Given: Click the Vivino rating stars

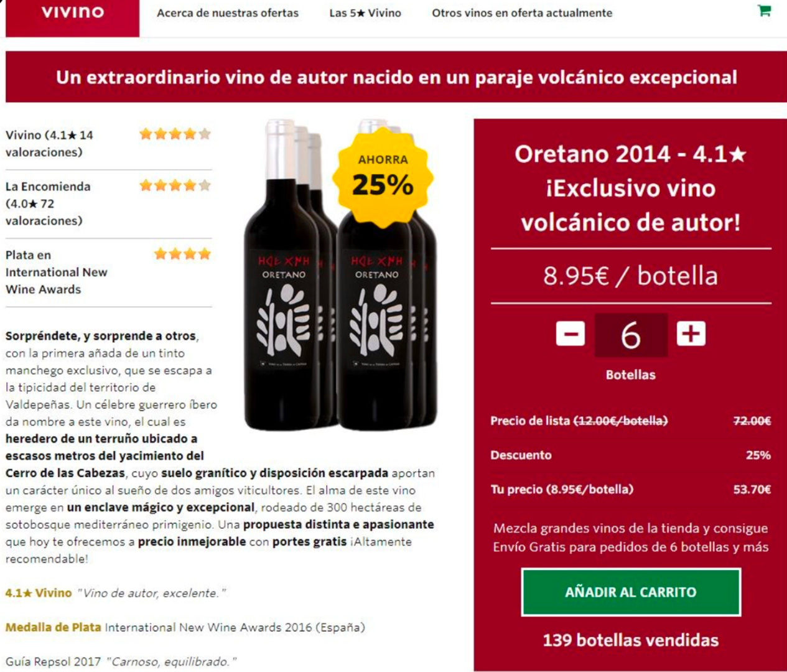Looking at the screenshot, I should coord(175,134).
